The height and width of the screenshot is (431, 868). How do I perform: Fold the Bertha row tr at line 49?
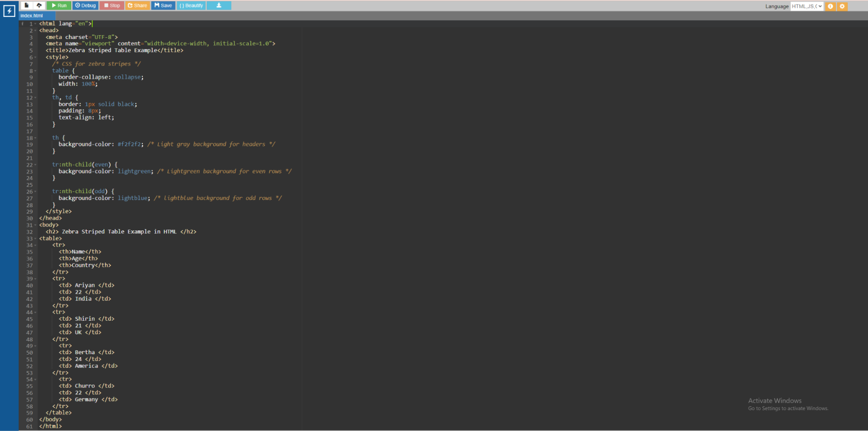tap(36, 346)
